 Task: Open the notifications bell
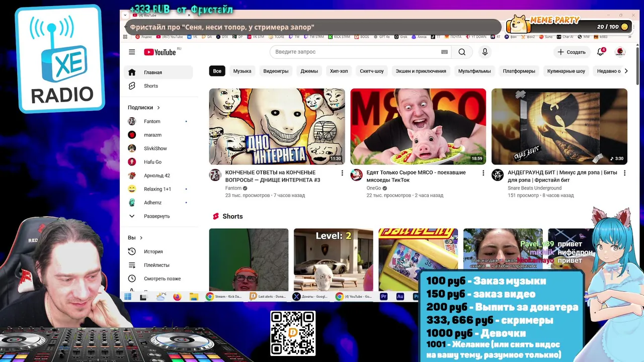point(600,52)
